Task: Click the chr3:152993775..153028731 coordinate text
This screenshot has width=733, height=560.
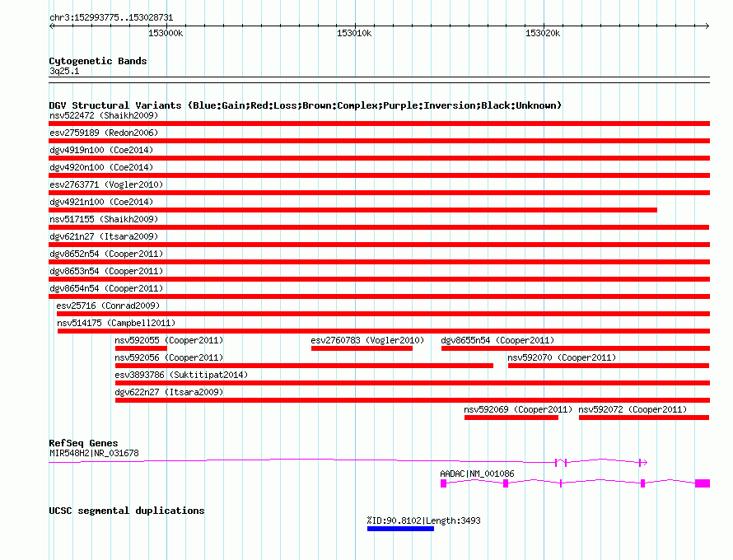Action: click(111, 17)
